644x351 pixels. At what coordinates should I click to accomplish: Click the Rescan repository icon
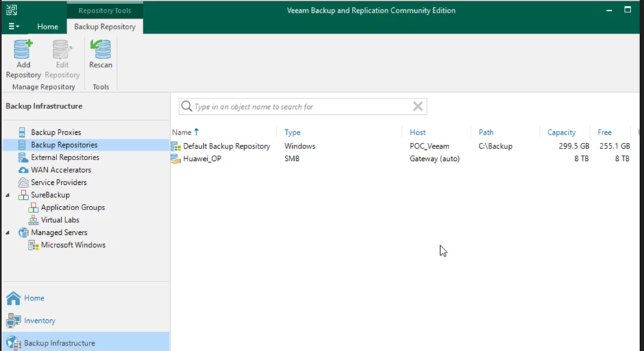[101, 49]
